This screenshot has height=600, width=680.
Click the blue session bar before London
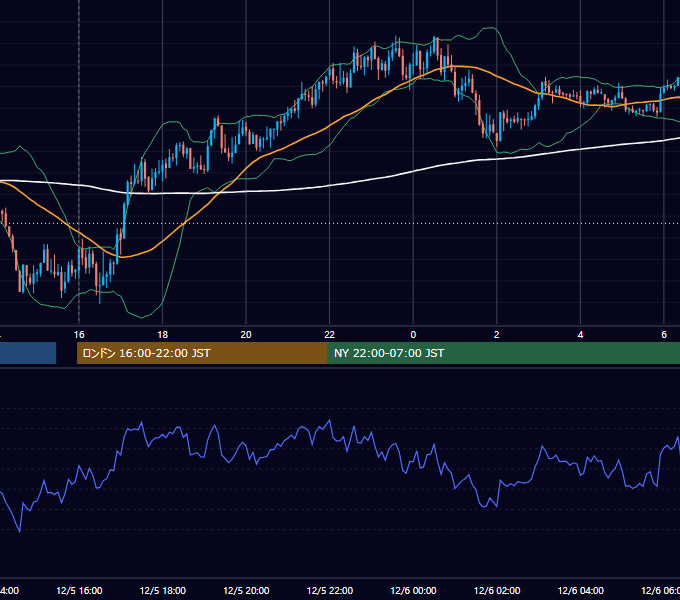point(28,353)
